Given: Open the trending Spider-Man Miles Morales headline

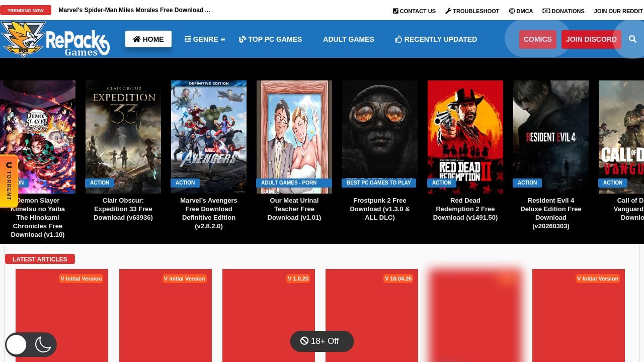Looking at the screenshot, I should pos(134,10).
